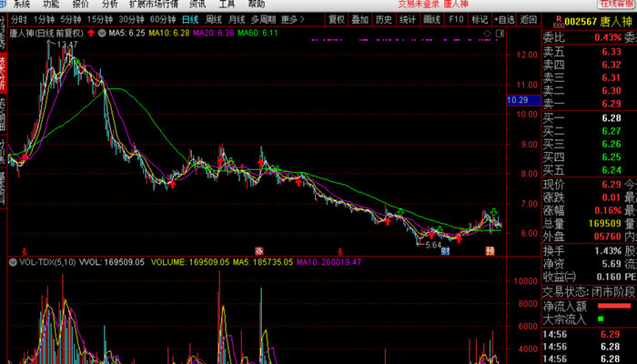Open the main chart indicator dropdown circle
637x364 pixels.
tap(102, 33)
